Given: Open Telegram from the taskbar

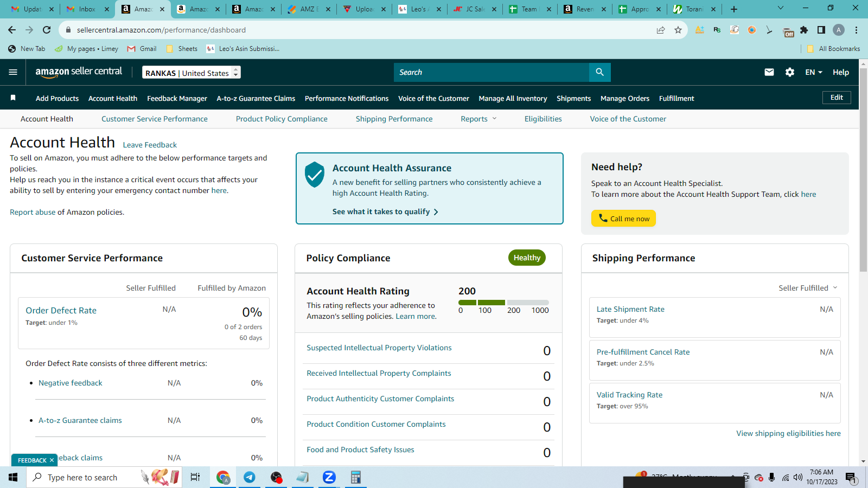Looking at the screenshot, I should pos(250,477).
